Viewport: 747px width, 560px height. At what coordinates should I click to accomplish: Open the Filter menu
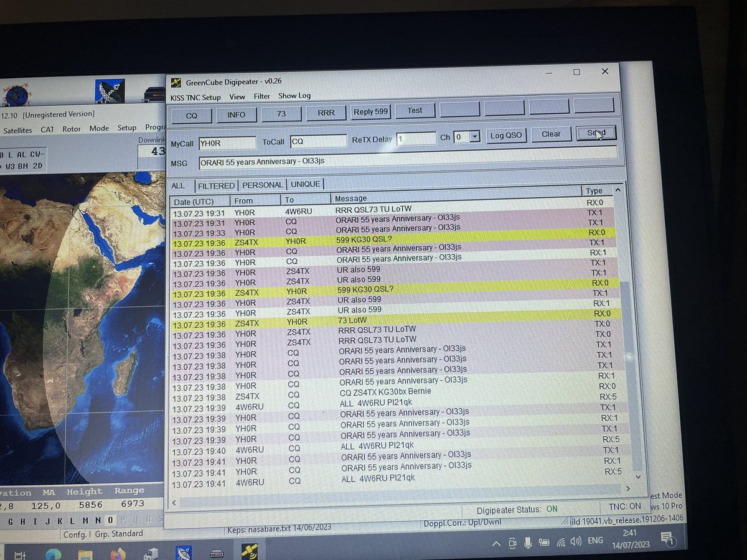click(x=262, y=96)
